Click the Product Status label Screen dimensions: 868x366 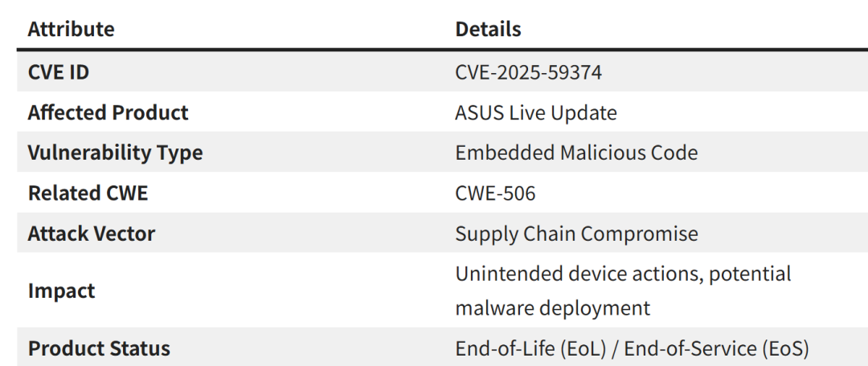99,349
